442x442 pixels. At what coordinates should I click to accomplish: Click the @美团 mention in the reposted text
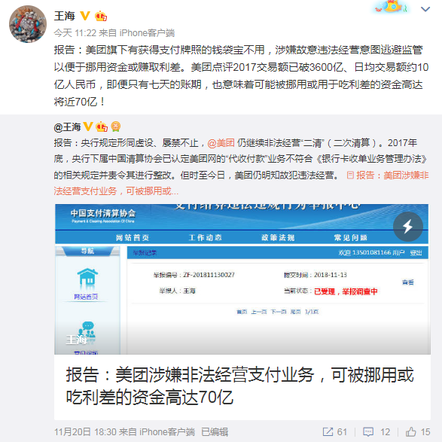[x=221, y=143]
